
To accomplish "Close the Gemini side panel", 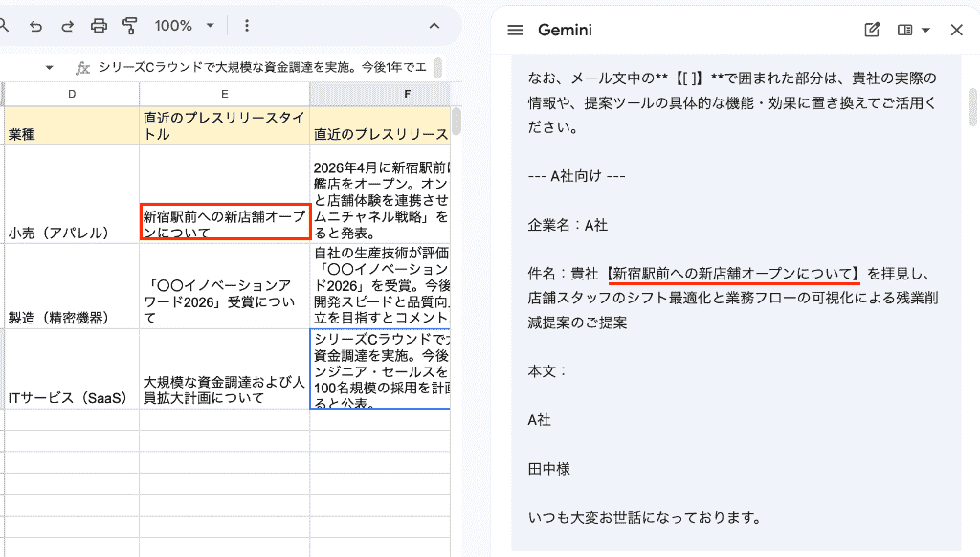I will [956, 30].
